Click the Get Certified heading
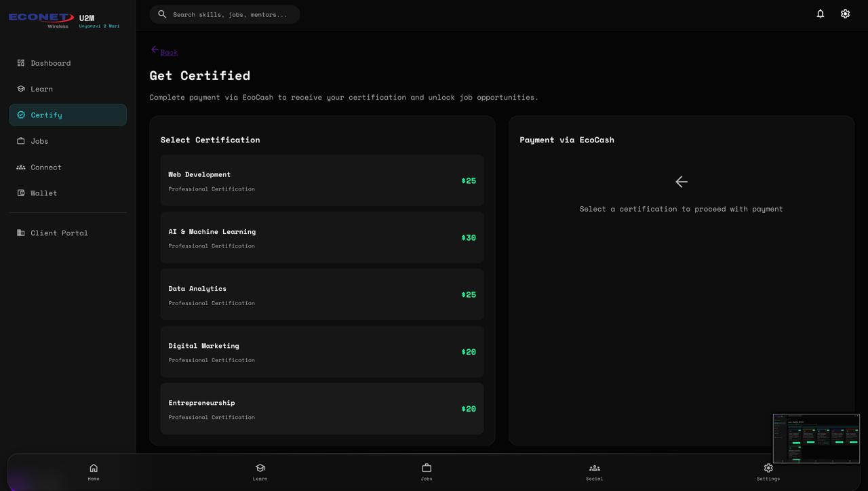Viewport: 868px width, 491px height. (x=200, y=75)
